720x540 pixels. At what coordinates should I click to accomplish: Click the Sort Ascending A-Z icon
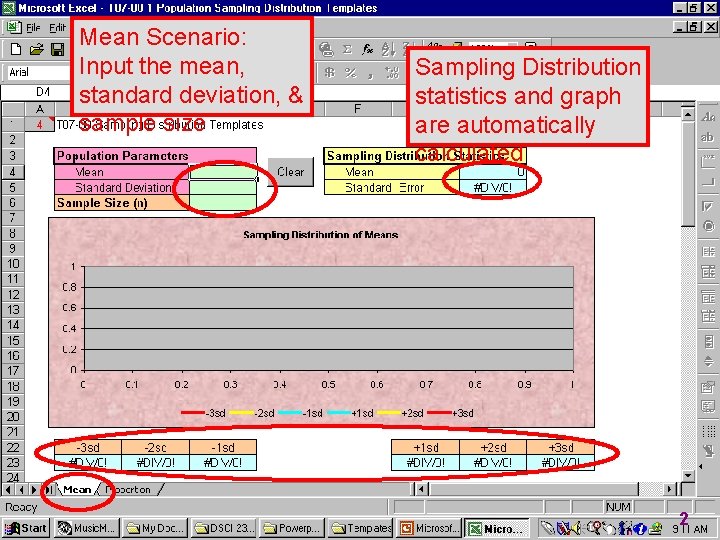[388, 49]
